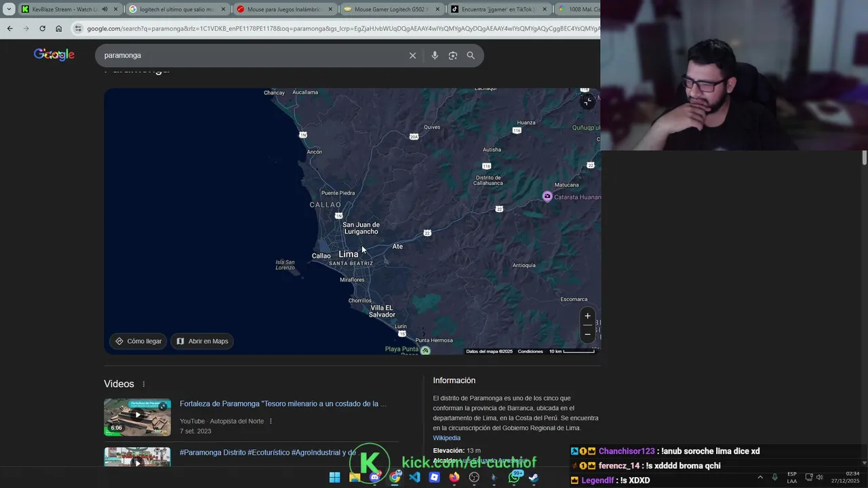This screenshot has height=488, width=868.
Task: Close the KevBlaze Stream tab
Action: [116, 9]
